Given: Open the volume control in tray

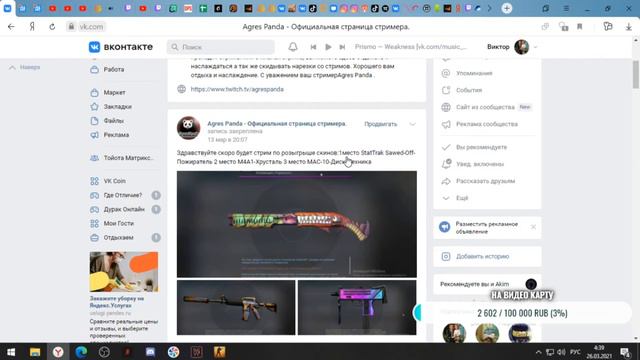Looking at the screenshot, I should click(x=562, y=352).
